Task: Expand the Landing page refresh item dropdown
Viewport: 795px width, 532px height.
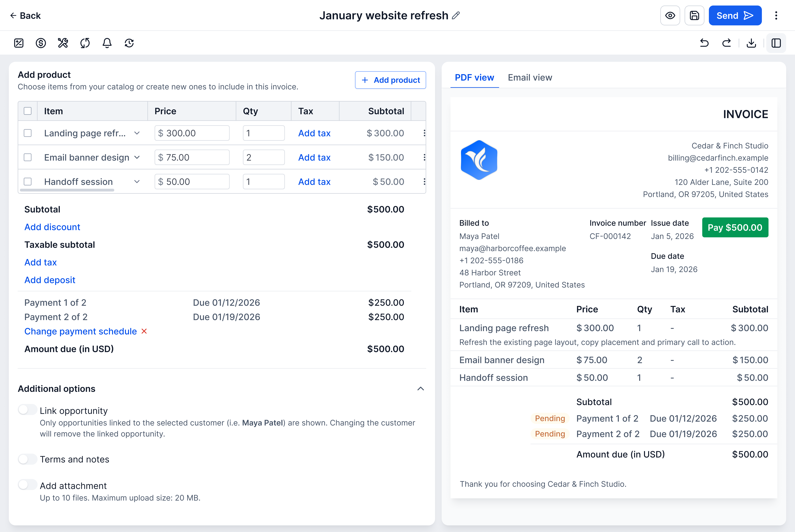Action: 137,133
